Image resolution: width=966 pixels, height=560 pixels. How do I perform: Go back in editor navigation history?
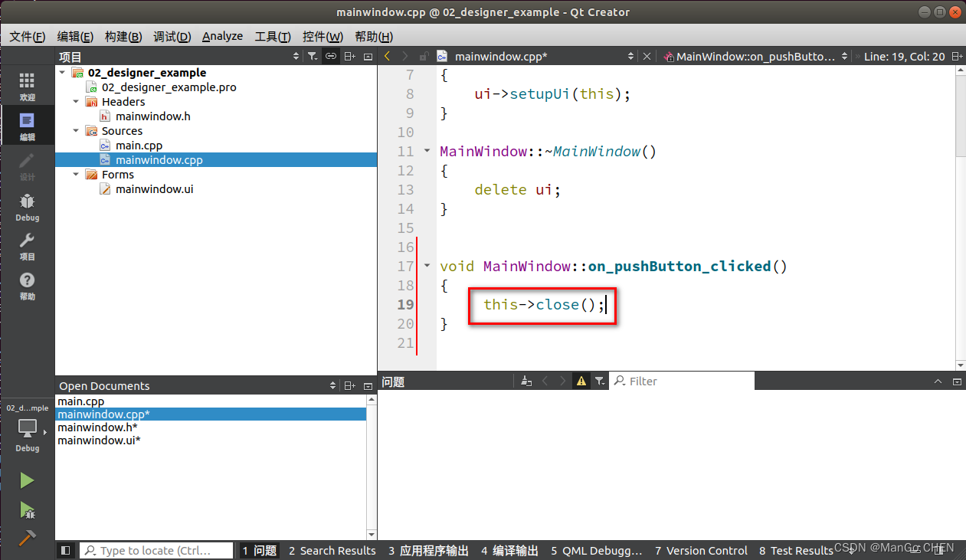(387, 56)
